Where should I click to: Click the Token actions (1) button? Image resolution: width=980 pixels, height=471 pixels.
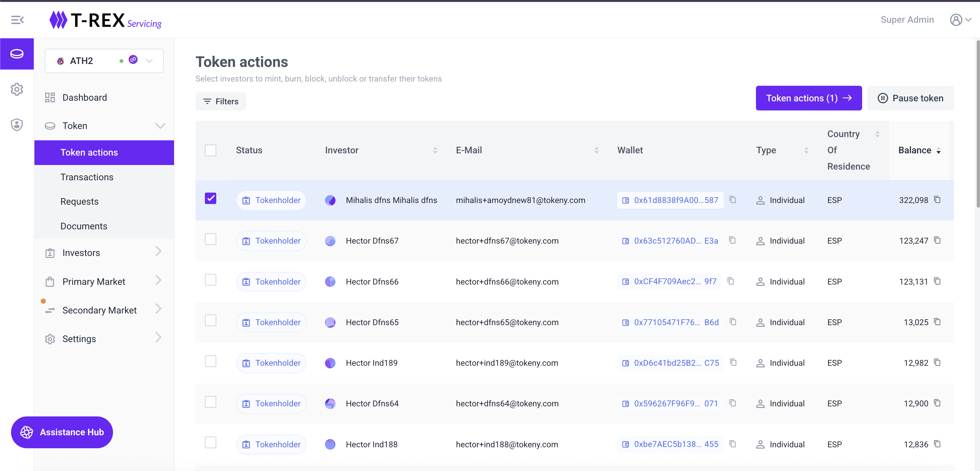click(809, 98)
